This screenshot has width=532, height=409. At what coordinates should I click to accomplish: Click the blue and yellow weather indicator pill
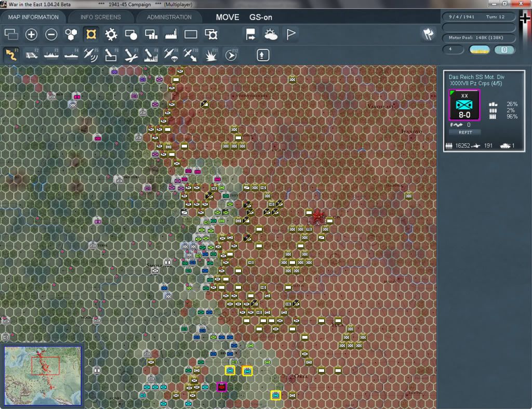pyautogui.click(x=479, y=49)
